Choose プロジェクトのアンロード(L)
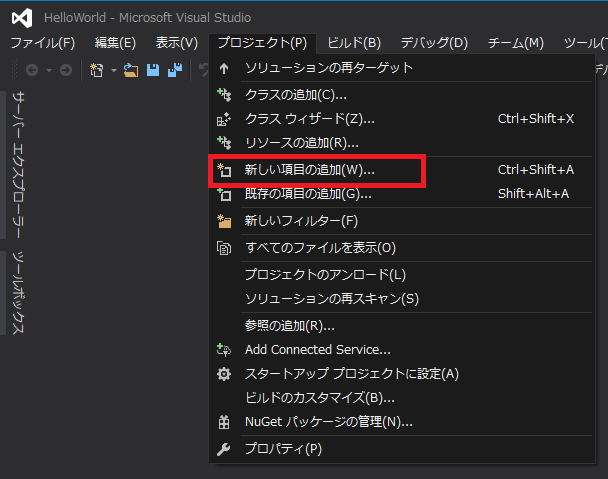This screenshot has width=608, height=479. pyautogui.click(x=402, y=275)
